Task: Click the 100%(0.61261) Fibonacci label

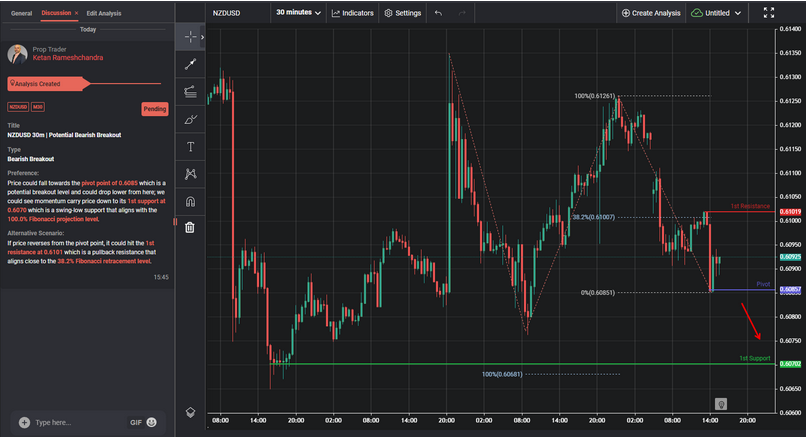Action: [594, 96]
